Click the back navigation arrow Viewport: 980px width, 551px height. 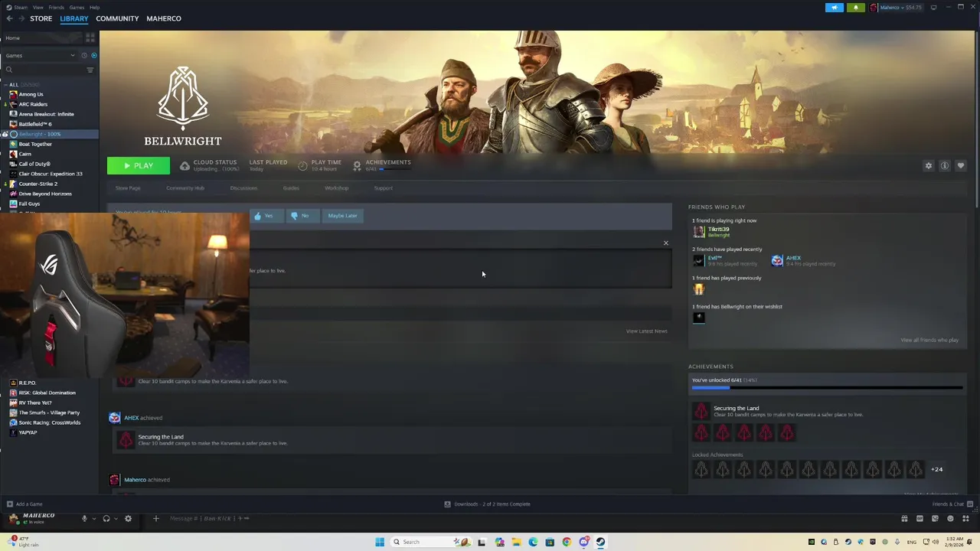[x=9, y=18]
